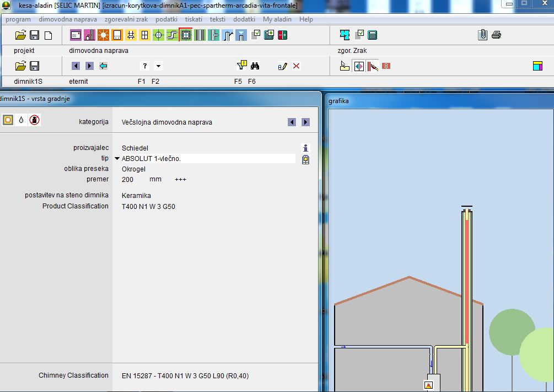This screenshot has width=554, height=392.
Task: Go to next kategorija with right arrow
Action: tap(305, 122)
